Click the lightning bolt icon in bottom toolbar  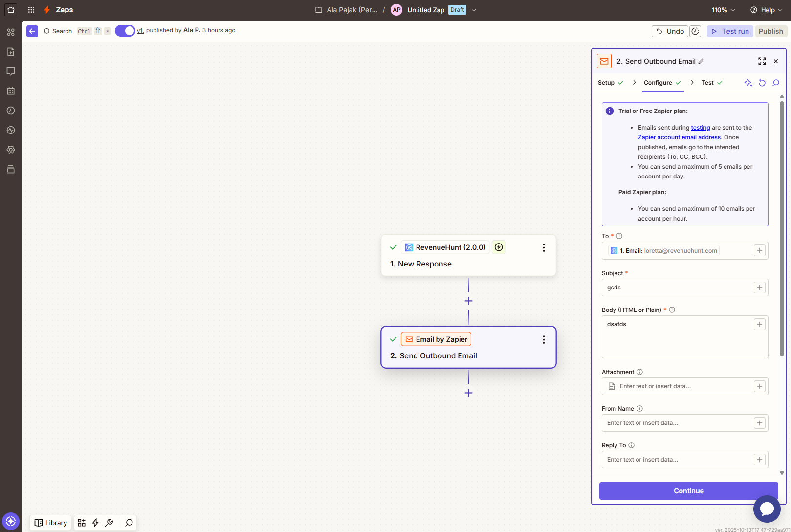coord(95,523)
